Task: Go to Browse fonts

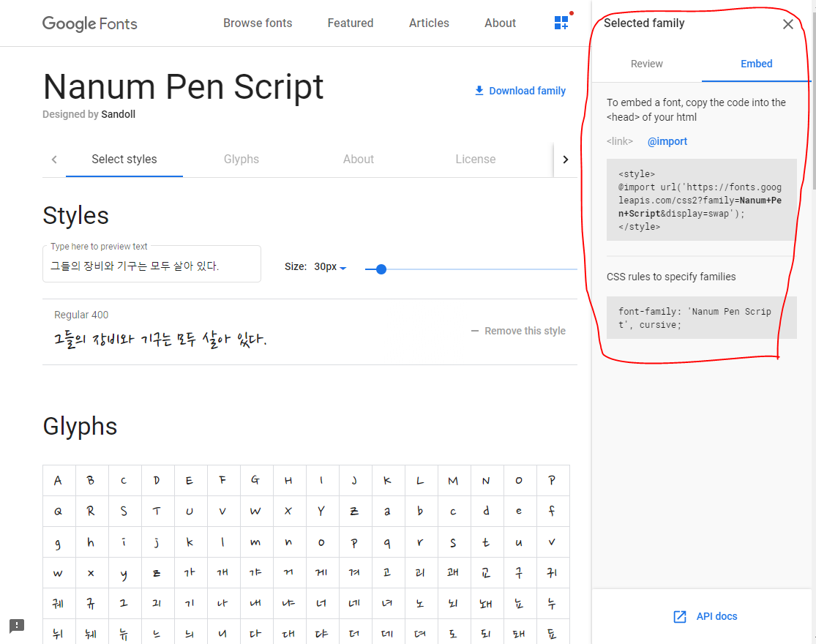Action: point(258,23)
